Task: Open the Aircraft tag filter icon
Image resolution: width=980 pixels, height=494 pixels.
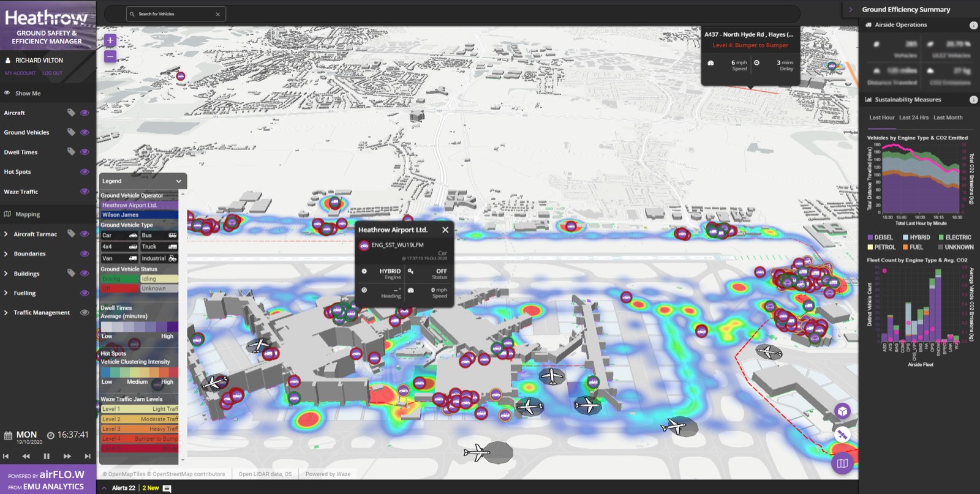Action: [71, 113]
